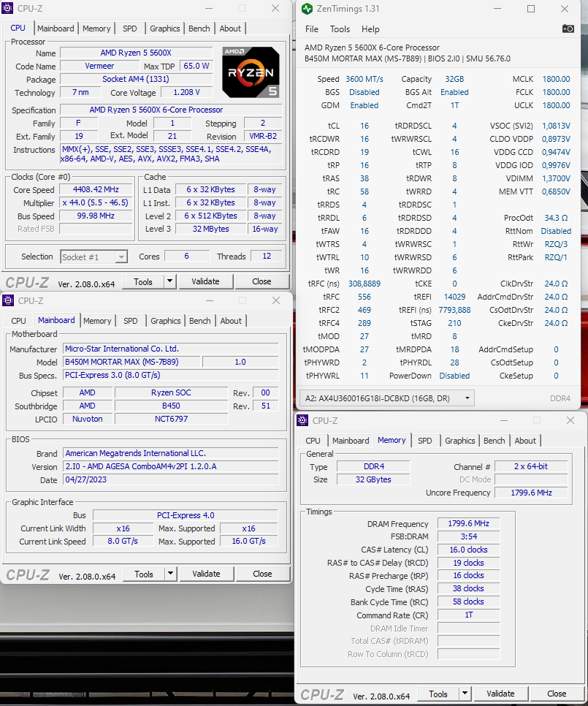The image size is (588, 706).
Task: Select CPU tab in Mainboard CPU-Z window
Action: pos(18,321)
